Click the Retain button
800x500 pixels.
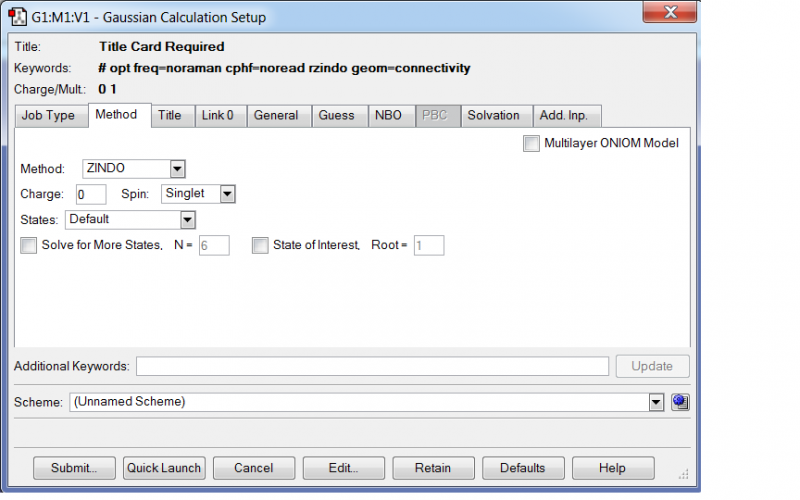point(434,468)
